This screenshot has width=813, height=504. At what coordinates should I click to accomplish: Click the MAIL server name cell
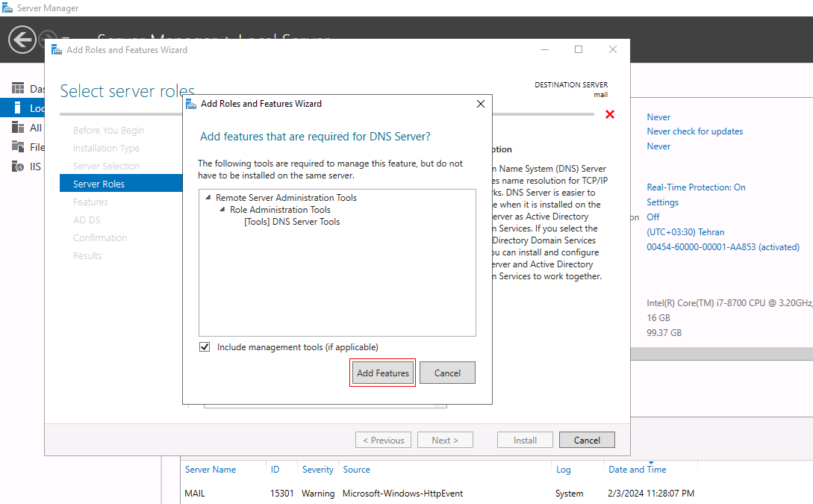(195, 493)
